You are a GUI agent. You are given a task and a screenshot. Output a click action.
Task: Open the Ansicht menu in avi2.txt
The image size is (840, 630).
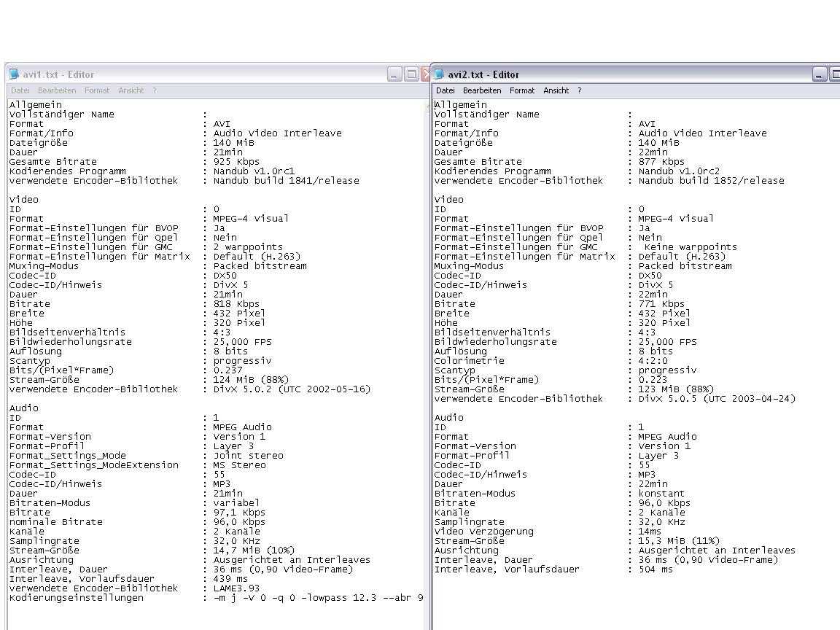tap(556, 90)
